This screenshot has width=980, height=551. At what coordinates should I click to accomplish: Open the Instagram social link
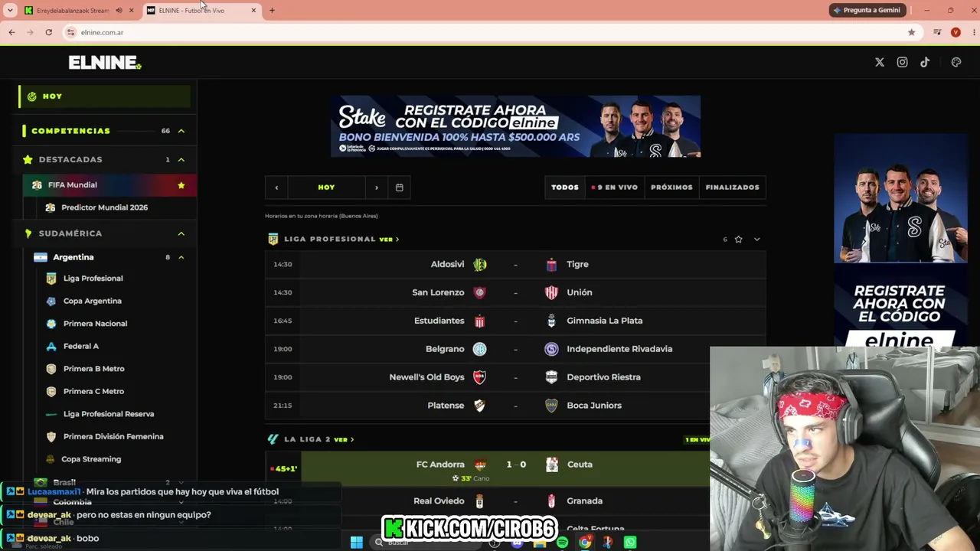point(903,63)
